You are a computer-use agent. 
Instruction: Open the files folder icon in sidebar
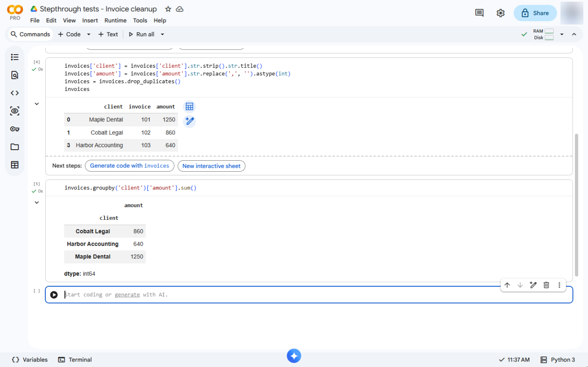tap(15, 147)
